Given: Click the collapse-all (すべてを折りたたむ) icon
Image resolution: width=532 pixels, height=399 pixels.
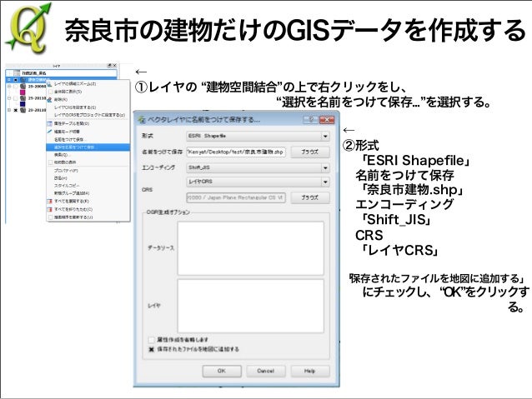Looking at the screenshot, I should (50, 210).
